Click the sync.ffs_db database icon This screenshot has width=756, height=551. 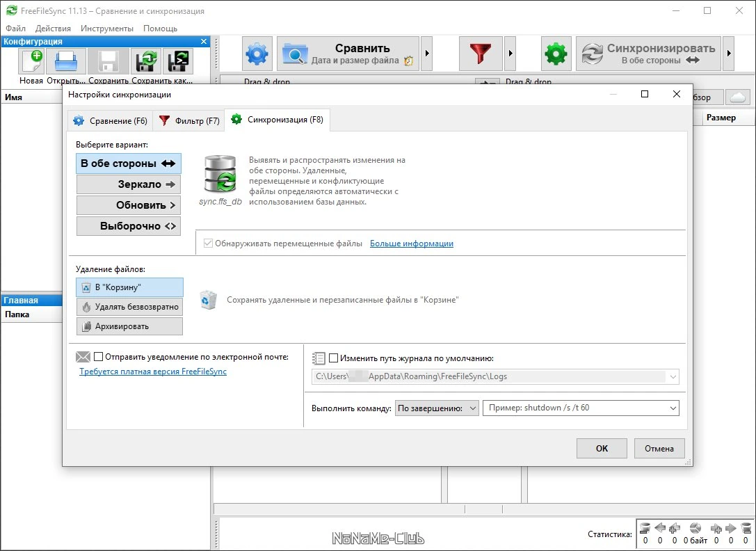coord(220,175)
